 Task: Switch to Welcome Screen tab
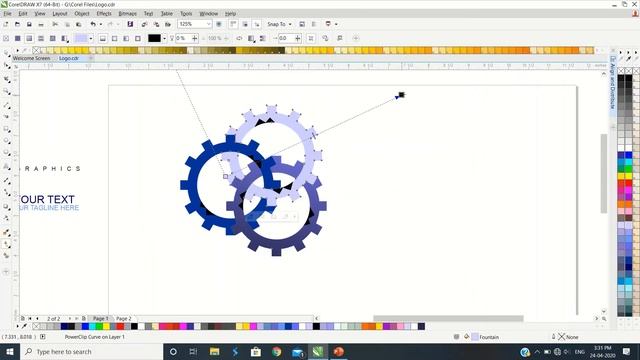pyautogui.click(x=31, y=58)
